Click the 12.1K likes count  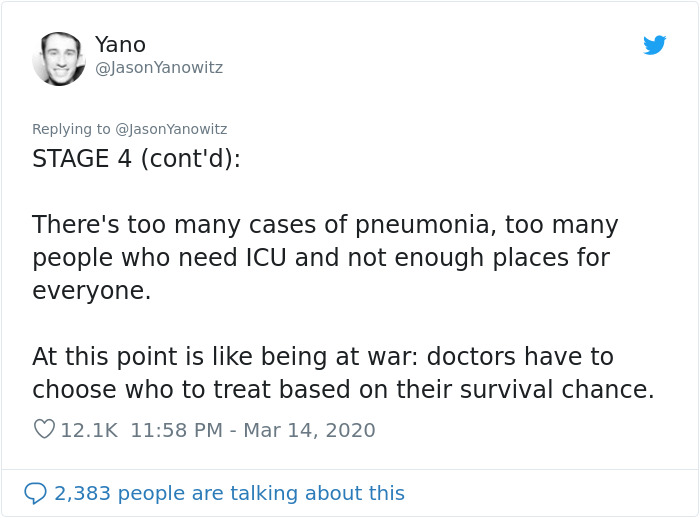[x=89, y=430]
